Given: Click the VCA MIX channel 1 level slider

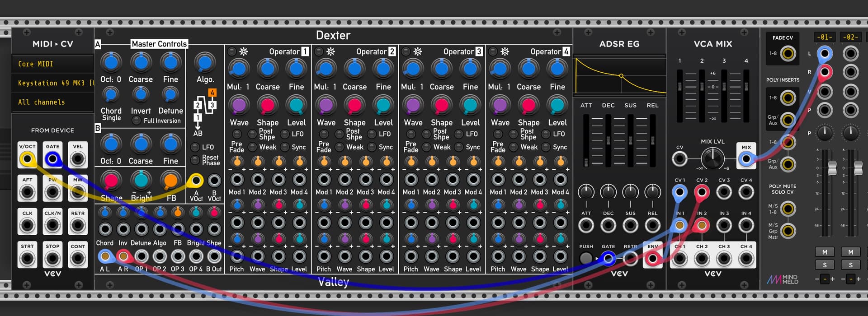Looking at the screenshot, I should [x=679, y=96].
